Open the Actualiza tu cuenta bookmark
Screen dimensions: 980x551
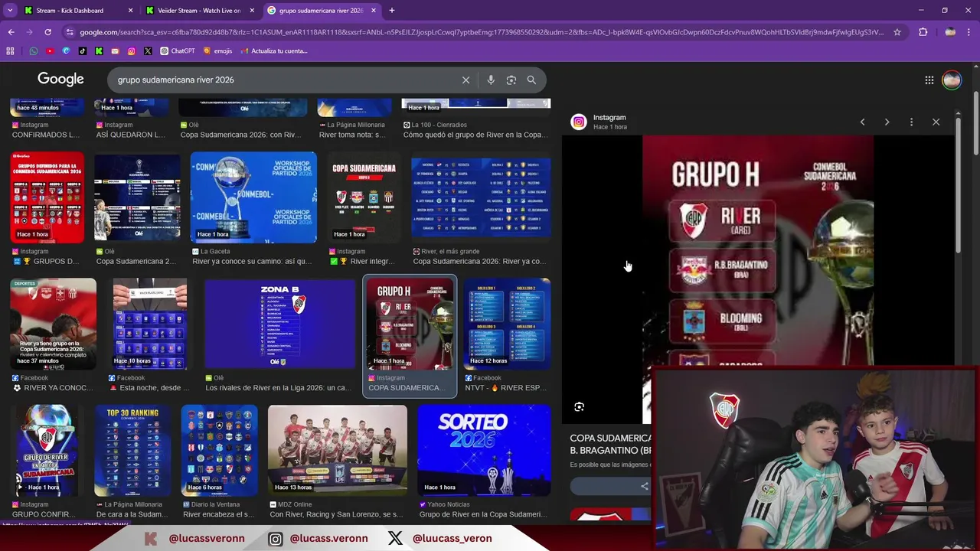tap(274, 51)
